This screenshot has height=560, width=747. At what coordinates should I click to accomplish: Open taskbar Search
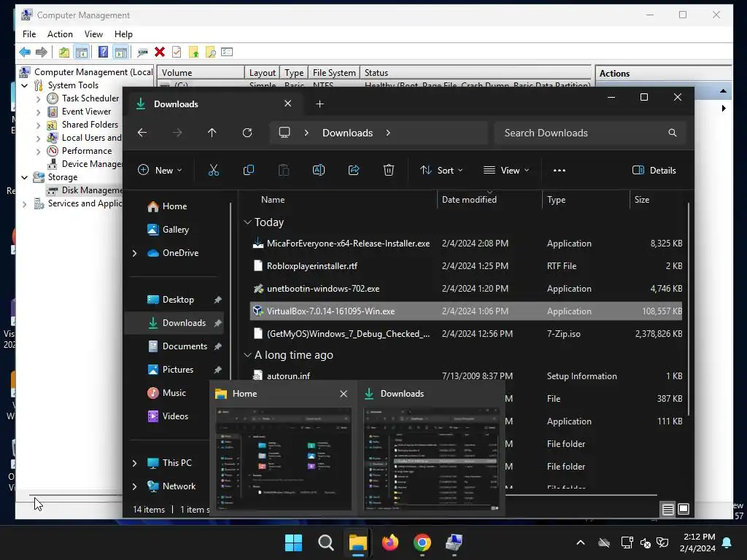(x=326, y=542)
